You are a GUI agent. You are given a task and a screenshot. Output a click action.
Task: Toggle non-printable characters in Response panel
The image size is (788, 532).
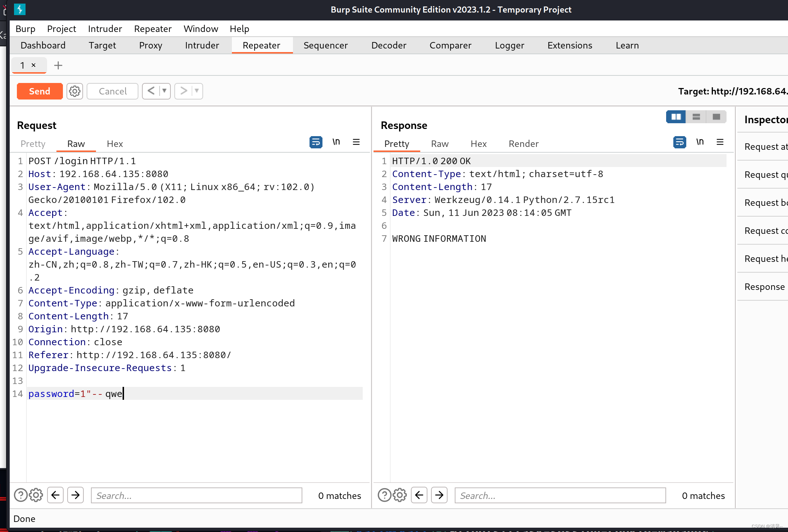700,142
